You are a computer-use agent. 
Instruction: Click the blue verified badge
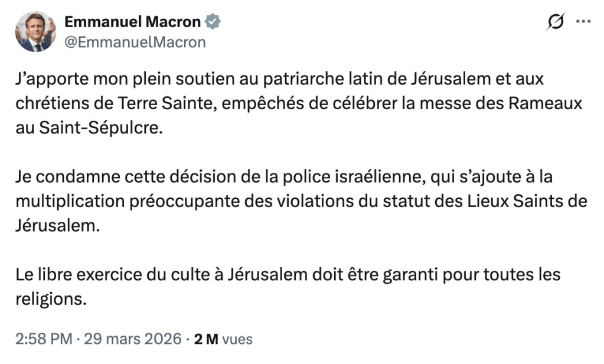[213, 22]
